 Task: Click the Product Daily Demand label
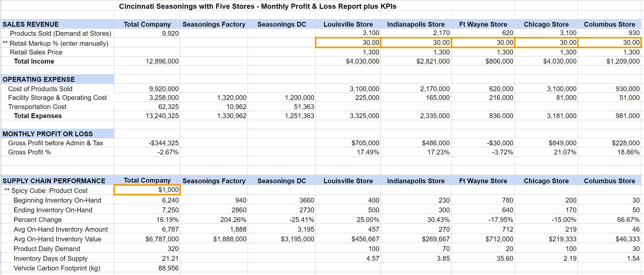[x=47, y=249]
